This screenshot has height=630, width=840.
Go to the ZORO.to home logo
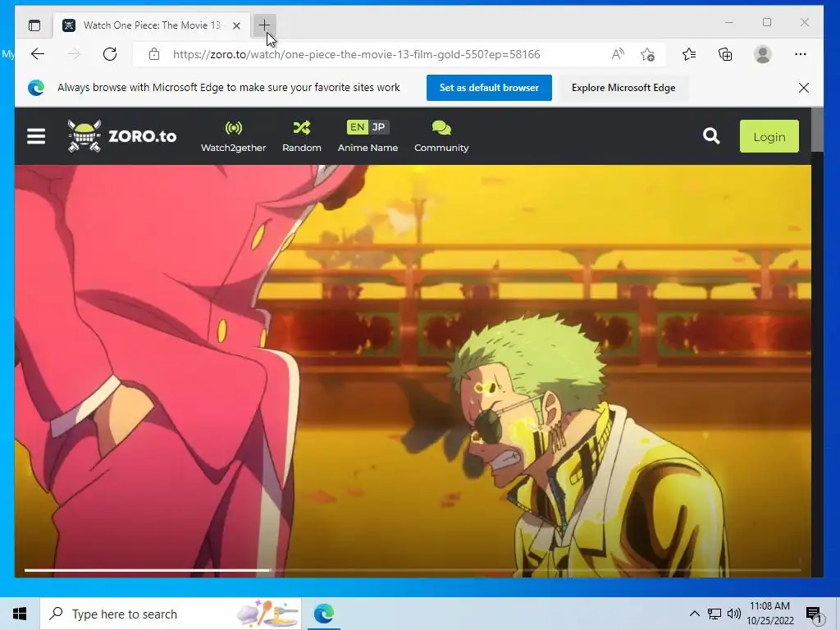tap(122, 136)
